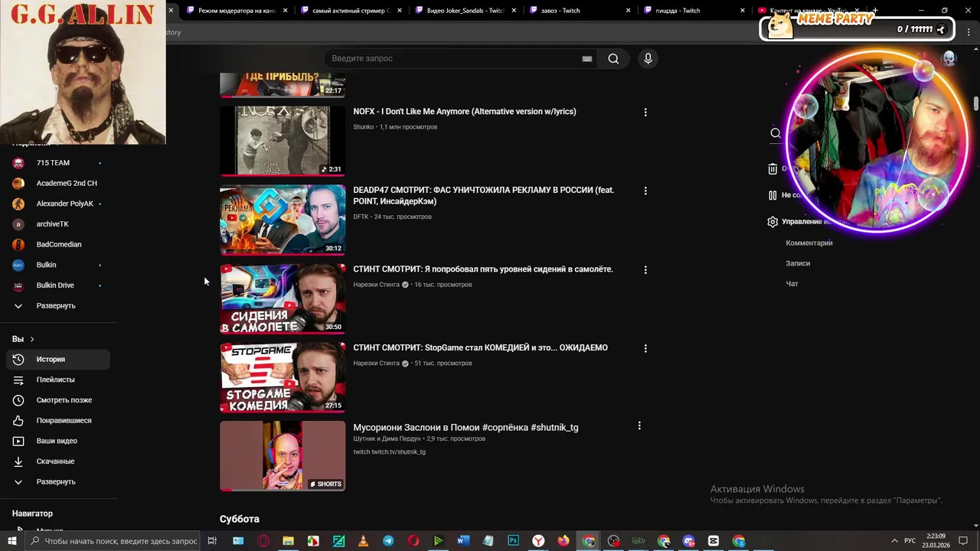Open РЕКЛАМА DEADP47 video thumbnail
Viewport: 980px width, 551px height.
[283, 220]
